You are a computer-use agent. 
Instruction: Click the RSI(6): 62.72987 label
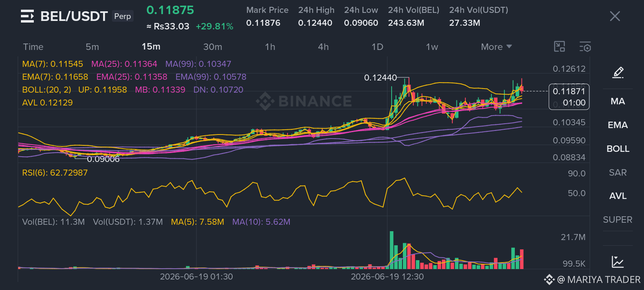(55, 173)
